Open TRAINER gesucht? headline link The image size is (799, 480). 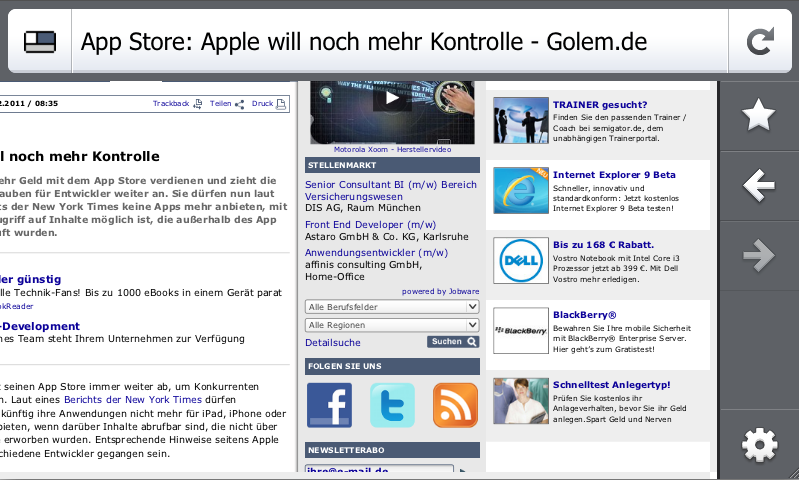point(600,104)
